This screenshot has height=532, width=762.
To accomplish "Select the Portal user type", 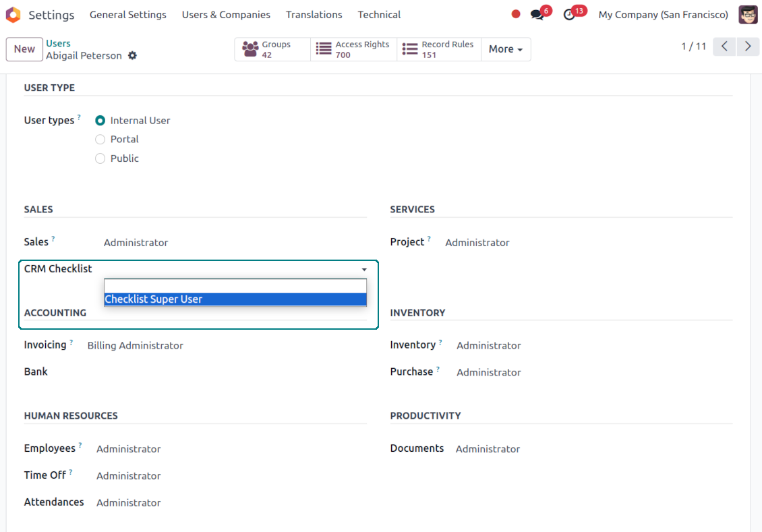I will [100, 140].
